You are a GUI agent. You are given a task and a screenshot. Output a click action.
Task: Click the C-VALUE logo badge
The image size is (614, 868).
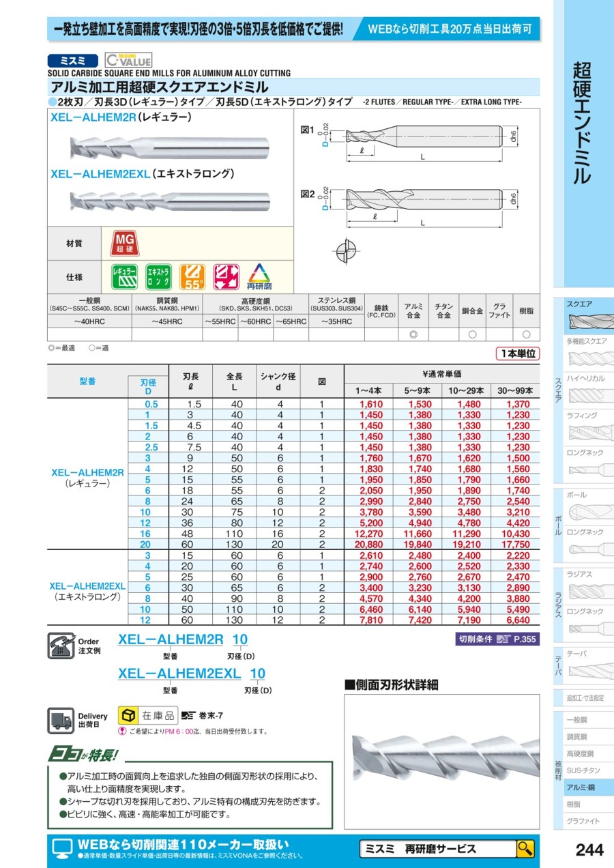point(128,60)
